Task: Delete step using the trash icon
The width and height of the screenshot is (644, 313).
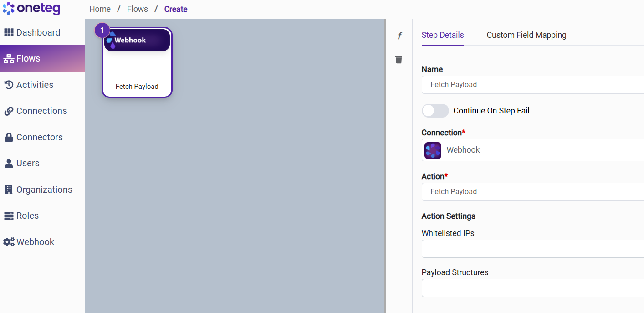Action: (x=399, y=60)
